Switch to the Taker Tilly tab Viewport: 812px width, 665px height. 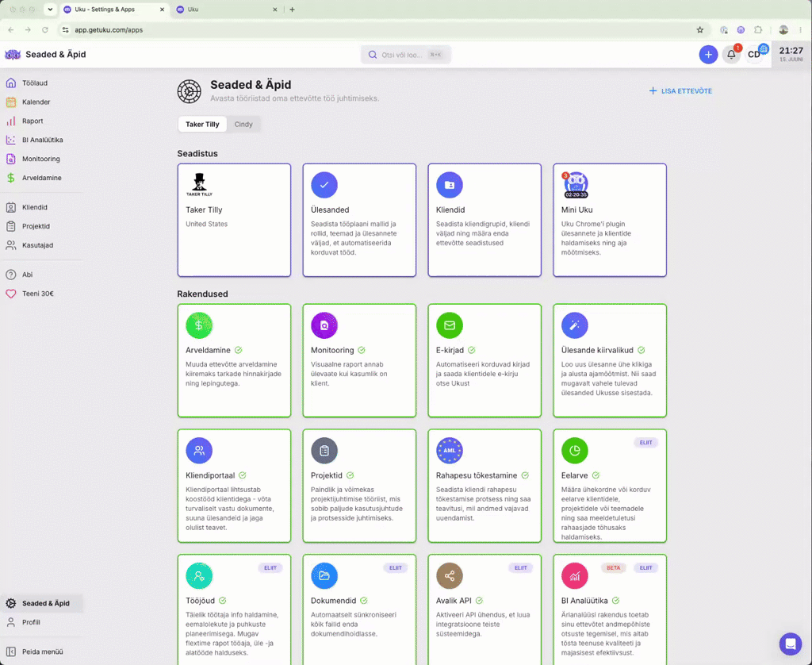202,125
